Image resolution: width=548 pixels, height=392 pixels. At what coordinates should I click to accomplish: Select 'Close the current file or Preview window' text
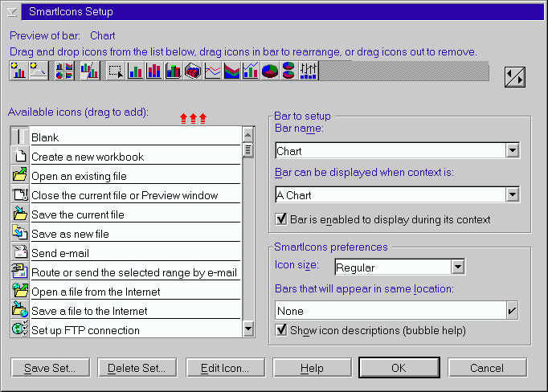click(125, 195)
